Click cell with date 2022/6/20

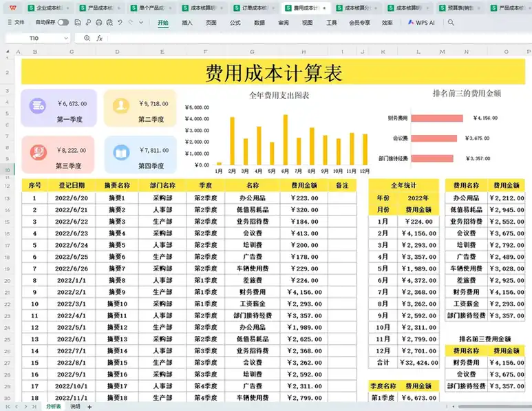[x=72, y=198]
